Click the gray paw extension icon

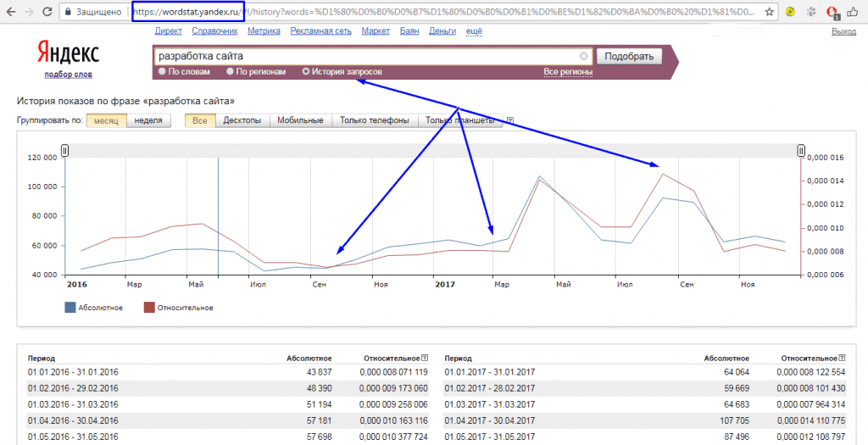point(810,12)
